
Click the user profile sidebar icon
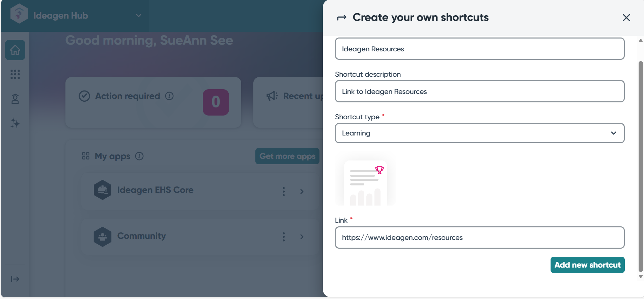point(15,99)
